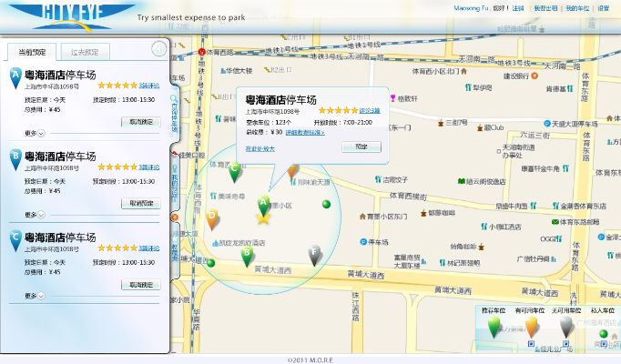Open 设置 in the top navigation
Viewport: 621px width, 364px height.
[x=603, y=8]
